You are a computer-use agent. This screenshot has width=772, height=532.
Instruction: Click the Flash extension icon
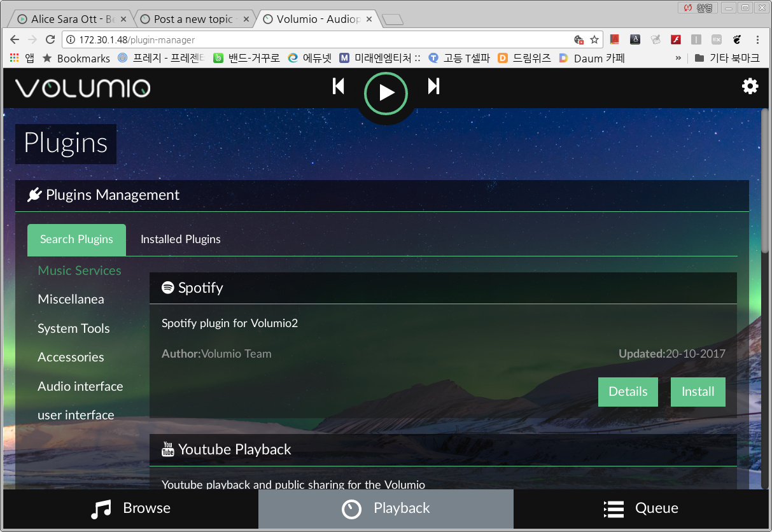[676, 39]
